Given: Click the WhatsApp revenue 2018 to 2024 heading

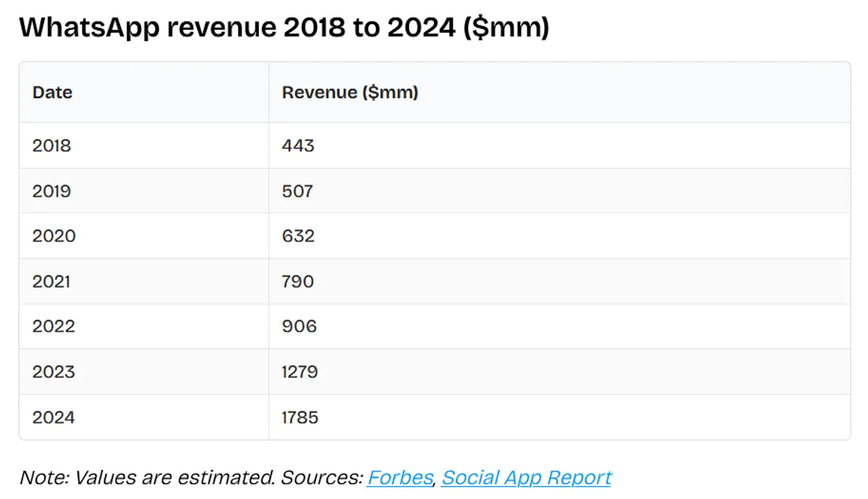Looking at the screenshot, I should point(284,27).
